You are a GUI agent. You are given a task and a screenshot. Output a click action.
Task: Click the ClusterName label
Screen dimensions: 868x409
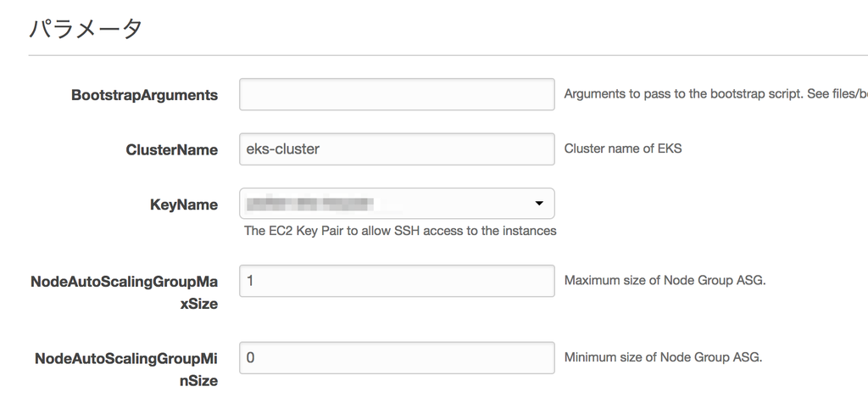[x=171, y=149]
